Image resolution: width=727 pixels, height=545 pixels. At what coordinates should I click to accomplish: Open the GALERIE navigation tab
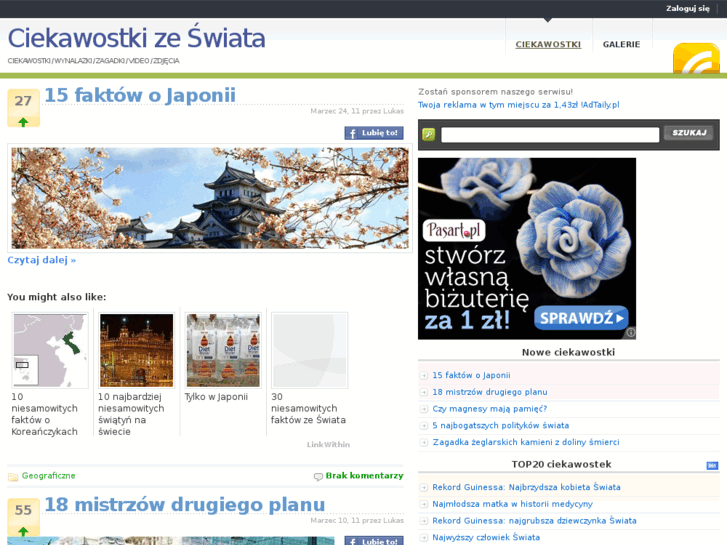pyautogui.click(x=621, y=45)
